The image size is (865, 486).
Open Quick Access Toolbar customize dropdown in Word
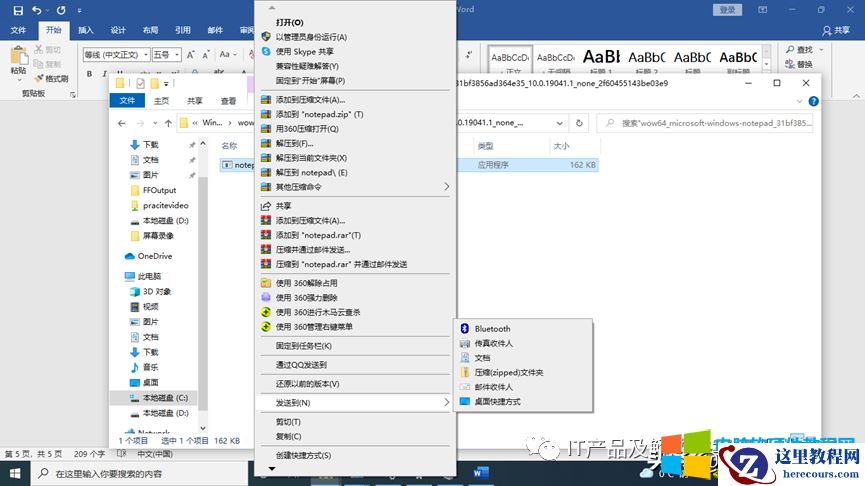pos(79,10)
